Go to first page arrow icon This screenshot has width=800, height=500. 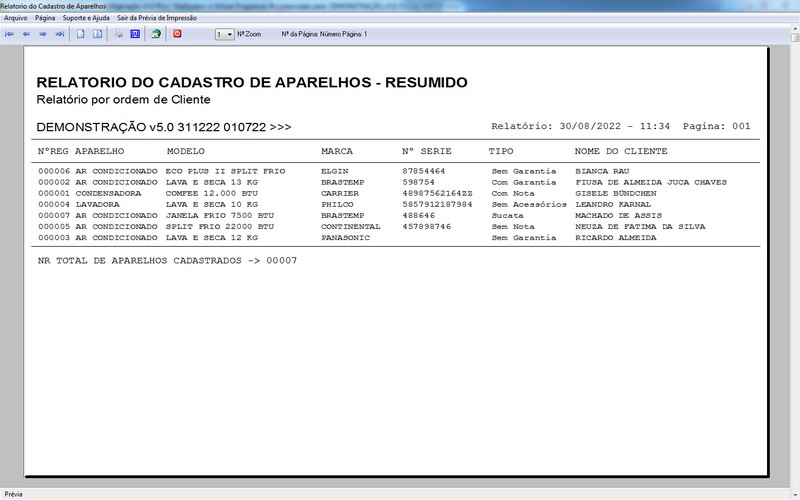click(9, 34)
